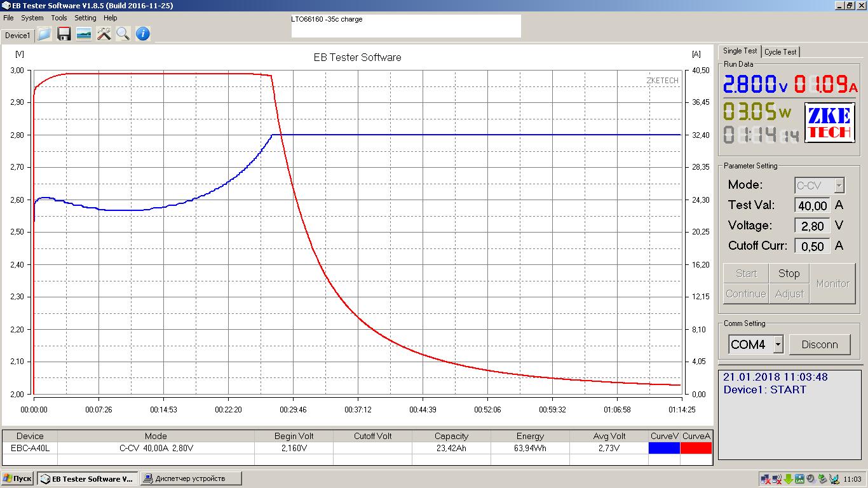Click the 2,160V begin volt cell
868x488 pixels.
tap(294, 448)
